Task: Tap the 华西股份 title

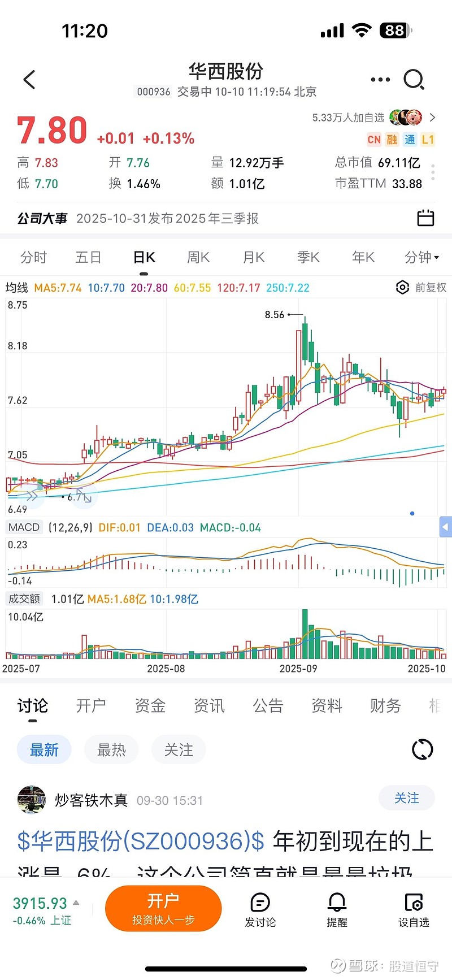Action: (x=226, y=71)
